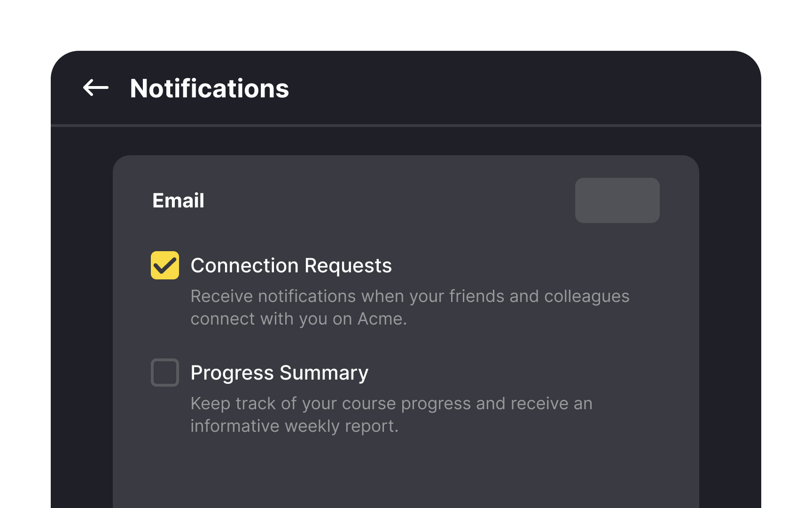Viewport: 812px width, 508px height.
Task: Click the checkmark inside Connection Requests box
Action: click(164, 265)
